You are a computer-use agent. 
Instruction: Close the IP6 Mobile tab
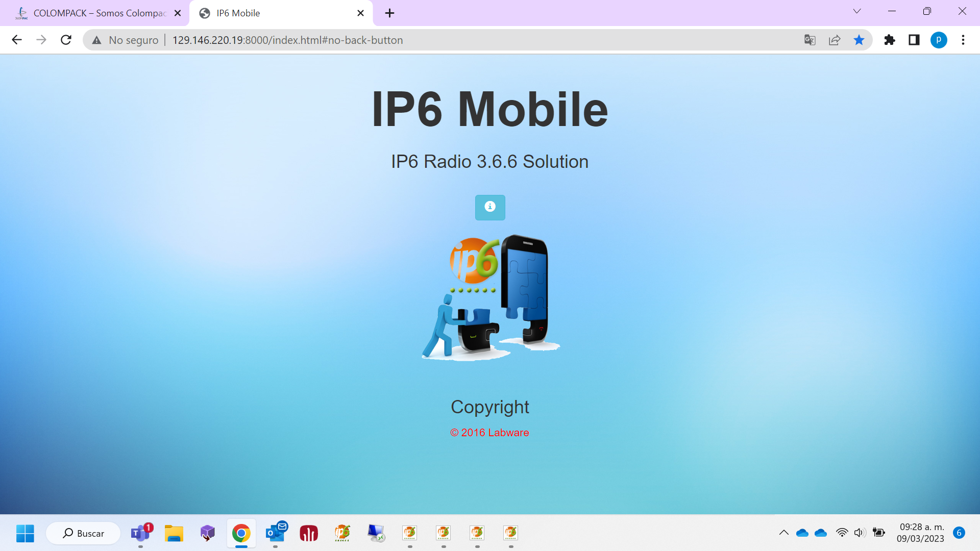click(360, 13)
